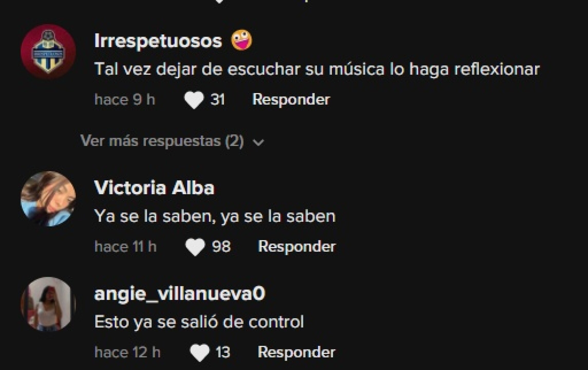The height and width of the screenshot is (370, 588).
Task: Click the like count 31
Action: [217, 100]
